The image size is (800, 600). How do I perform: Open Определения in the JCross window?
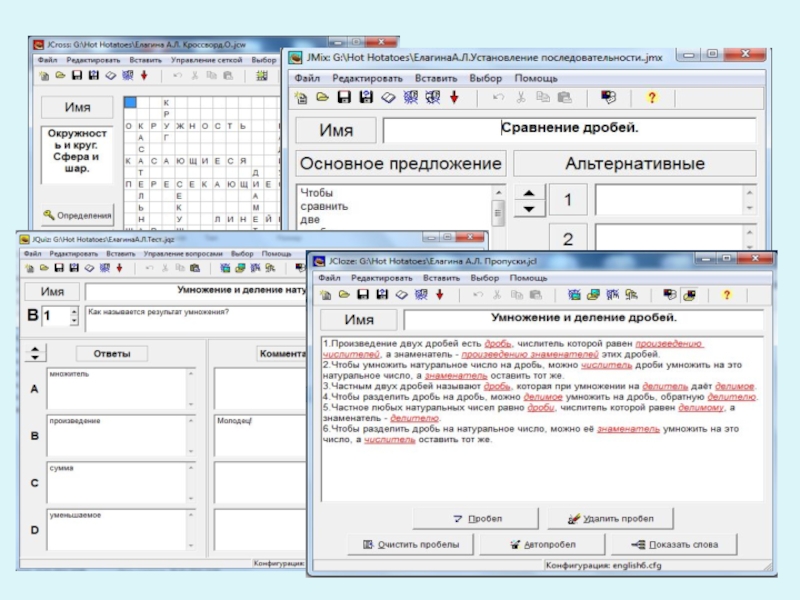78,215
